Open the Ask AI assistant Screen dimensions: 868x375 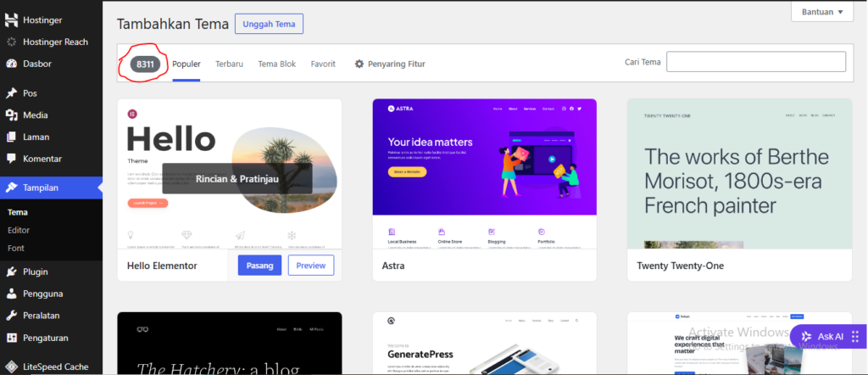[x=827, y=336]
